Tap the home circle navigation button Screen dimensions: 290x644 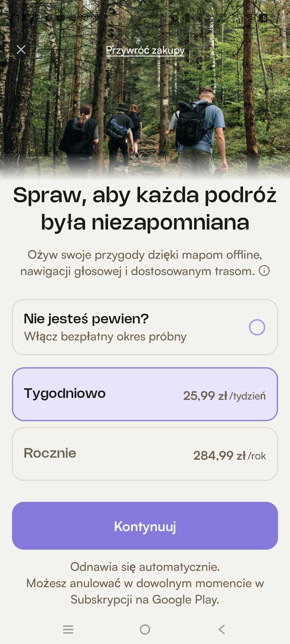[x=145, y=629]
